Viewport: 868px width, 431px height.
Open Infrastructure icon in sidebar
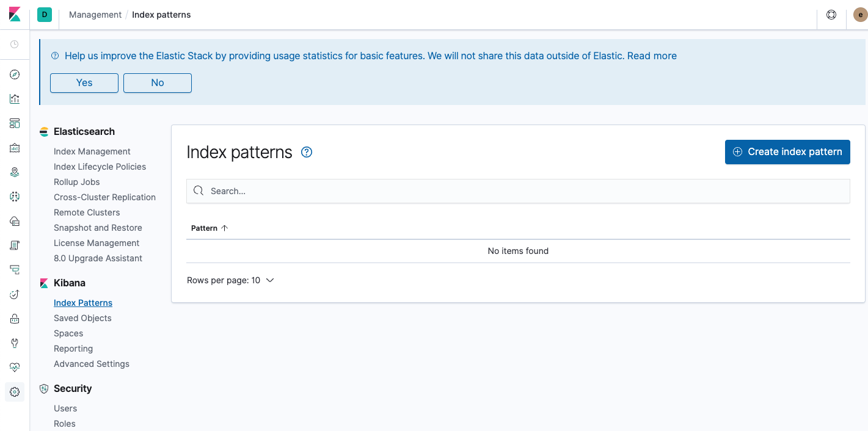15,221
